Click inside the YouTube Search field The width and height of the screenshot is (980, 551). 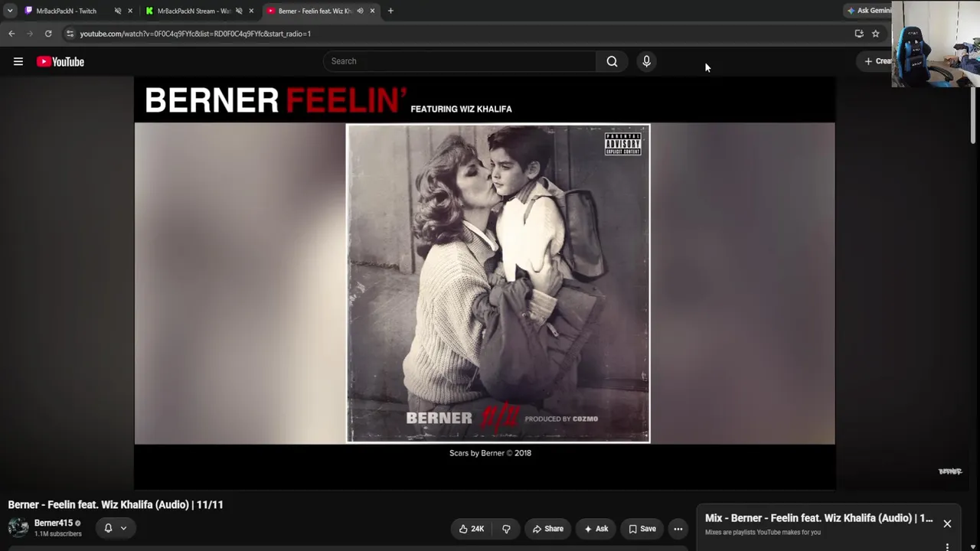[459, 61]
